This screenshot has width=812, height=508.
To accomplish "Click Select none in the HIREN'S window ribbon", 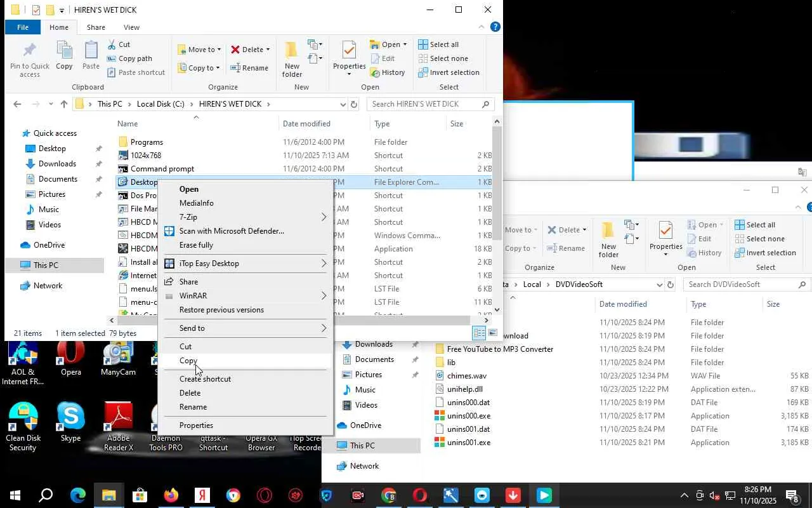I will point(443,58).
